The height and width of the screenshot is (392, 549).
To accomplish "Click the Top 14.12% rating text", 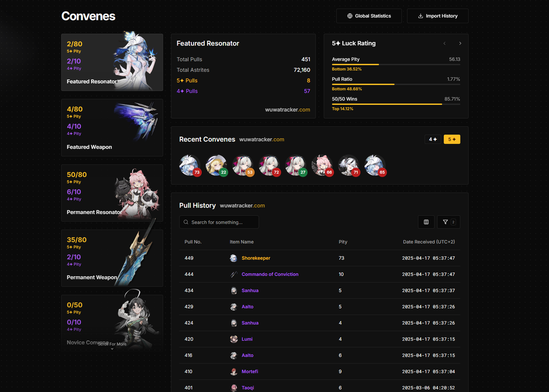I will coord(342,109).
